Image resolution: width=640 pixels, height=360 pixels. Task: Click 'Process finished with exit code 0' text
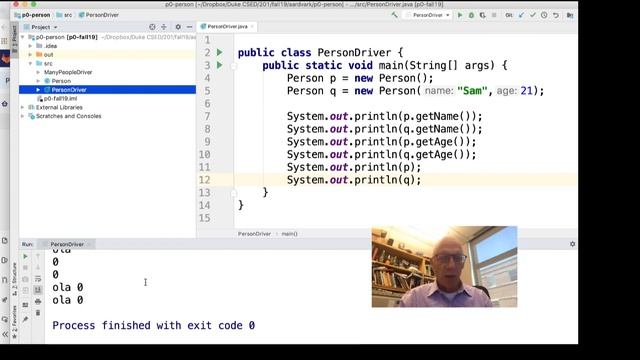tap(153, 325)
